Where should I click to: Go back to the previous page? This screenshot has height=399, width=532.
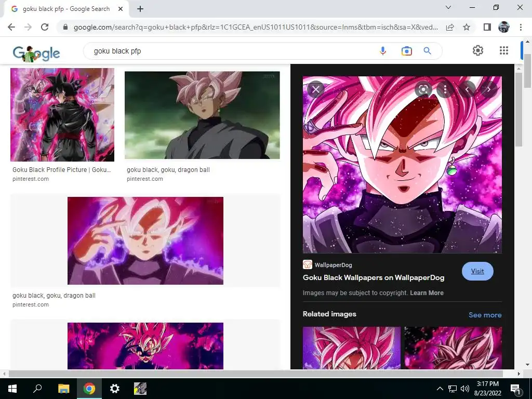(x=11, y=27)
